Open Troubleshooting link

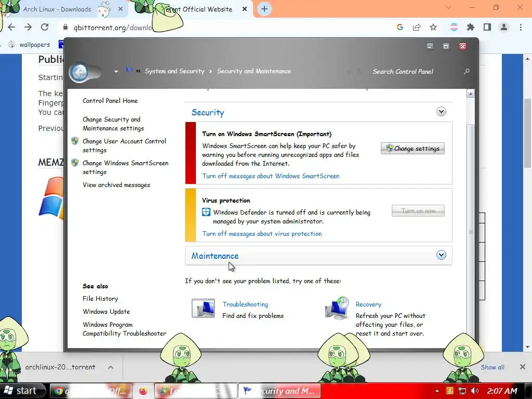(x=245, y=304)
